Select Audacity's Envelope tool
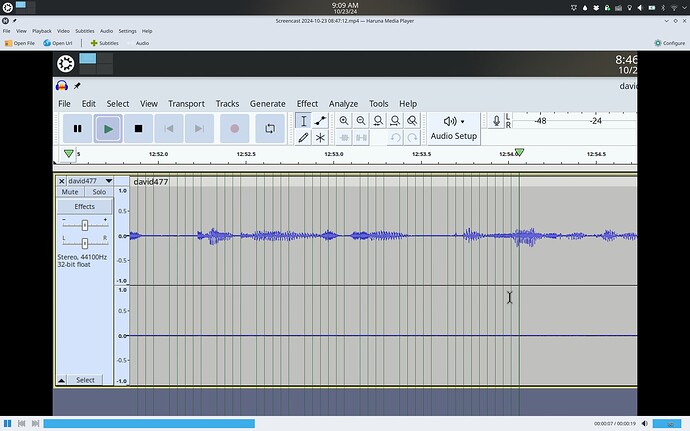The width and height of the screenshot is (690, 431). (x=320, y=121)
